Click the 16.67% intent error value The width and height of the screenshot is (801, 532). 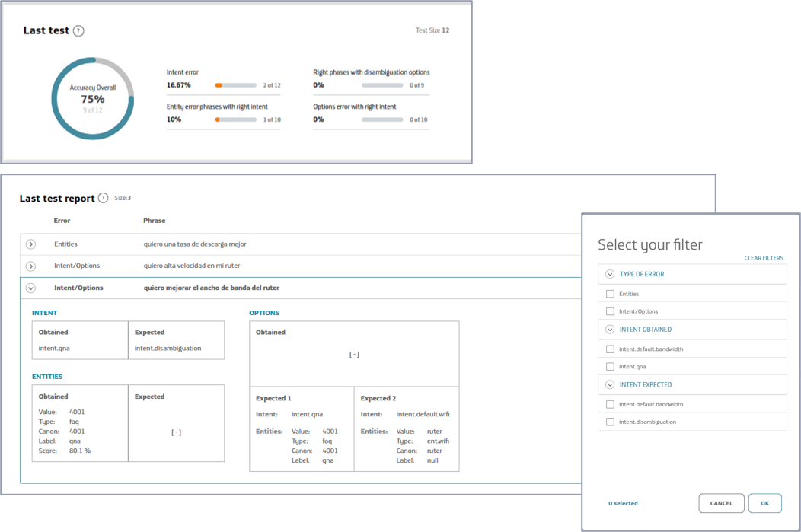click(x=178, y=85)
